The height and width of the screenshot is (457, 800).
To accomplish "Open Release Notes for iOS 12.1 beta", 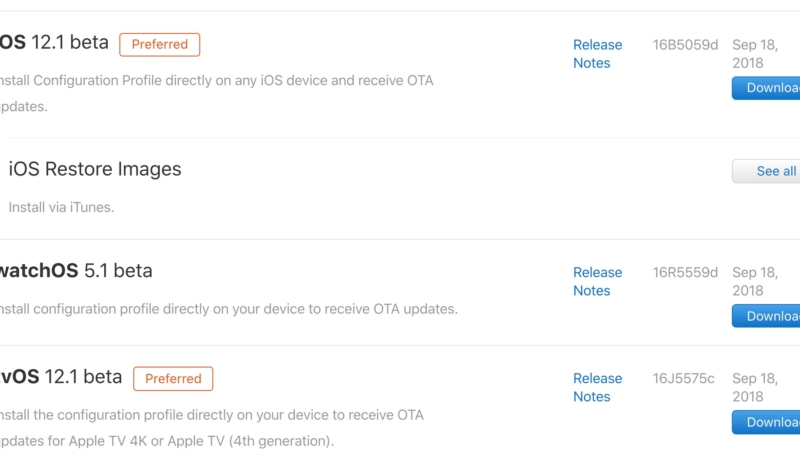I will pos(597,54).
